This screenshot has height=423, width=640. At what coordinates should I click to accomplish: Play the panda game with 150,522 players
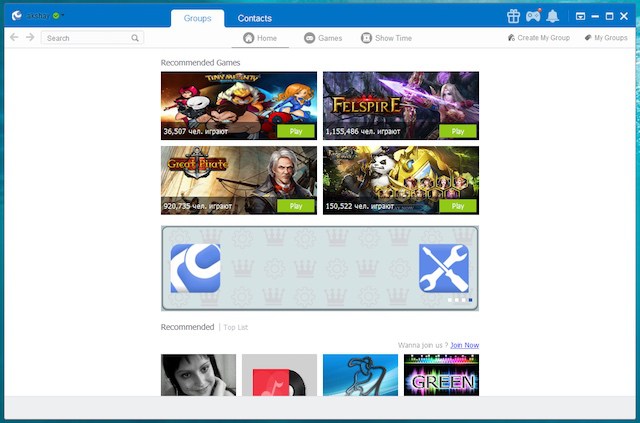coord(458,206)
